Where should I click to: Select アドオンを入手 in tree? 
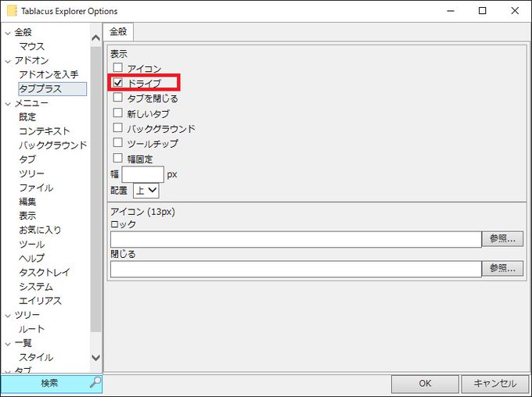[49, 74]
